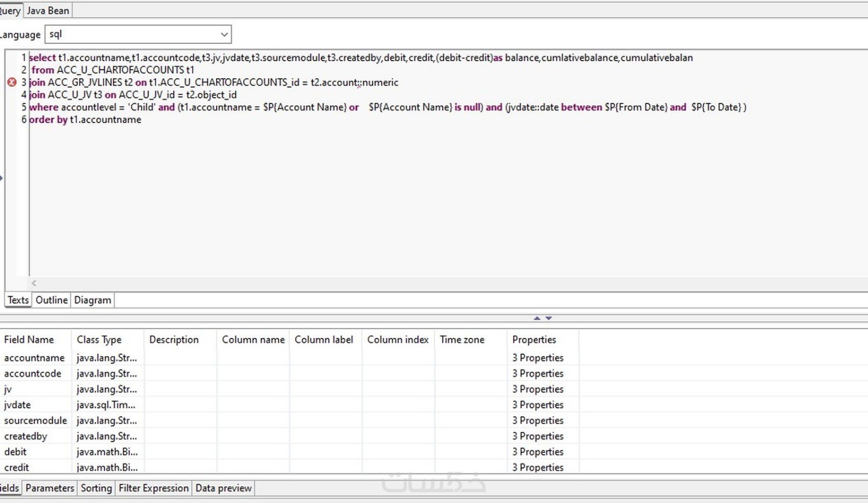The width and height of the screenshot is (868, 503).
Task: Click the error marker on SQL line 3
Action: coord(11,82)
